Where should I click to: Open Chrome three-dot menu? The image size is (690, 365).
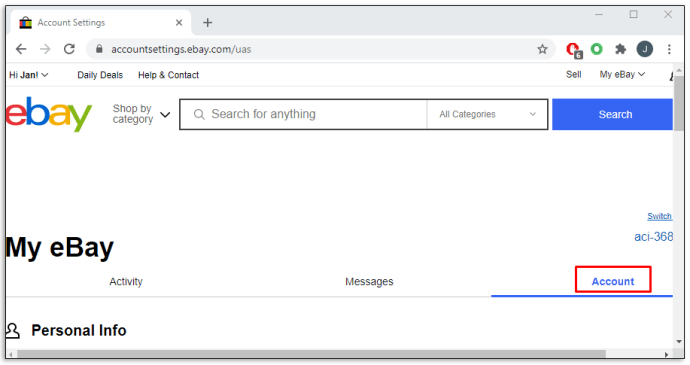coord(669,49)
